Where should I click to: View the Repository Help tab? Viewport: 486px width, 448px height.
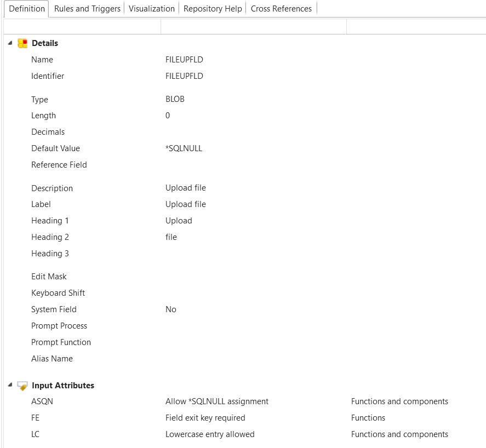(213, 8)
